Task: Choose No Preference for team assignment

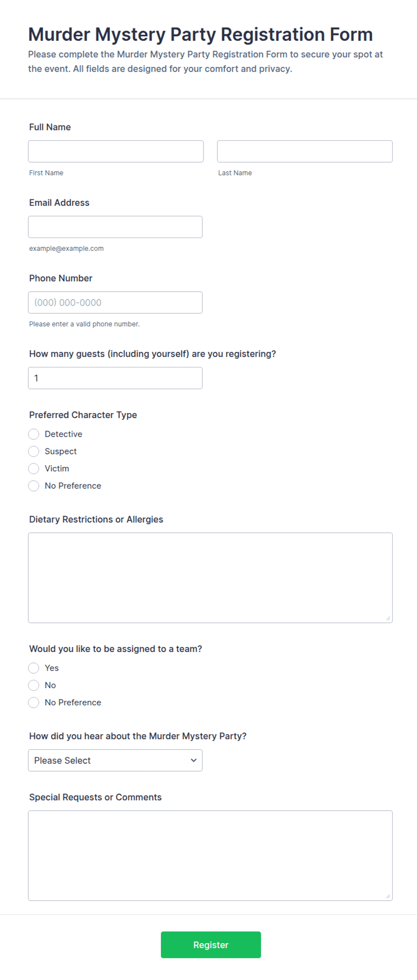Action: point(34,703)
